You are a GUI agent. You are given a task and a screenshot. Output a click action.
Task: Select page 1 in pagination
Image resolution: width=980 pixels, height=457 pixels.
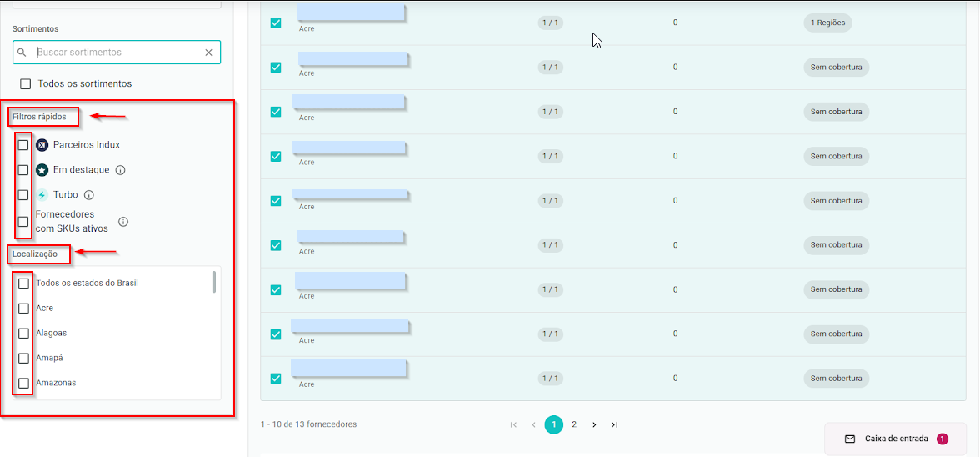click(553, 425)
